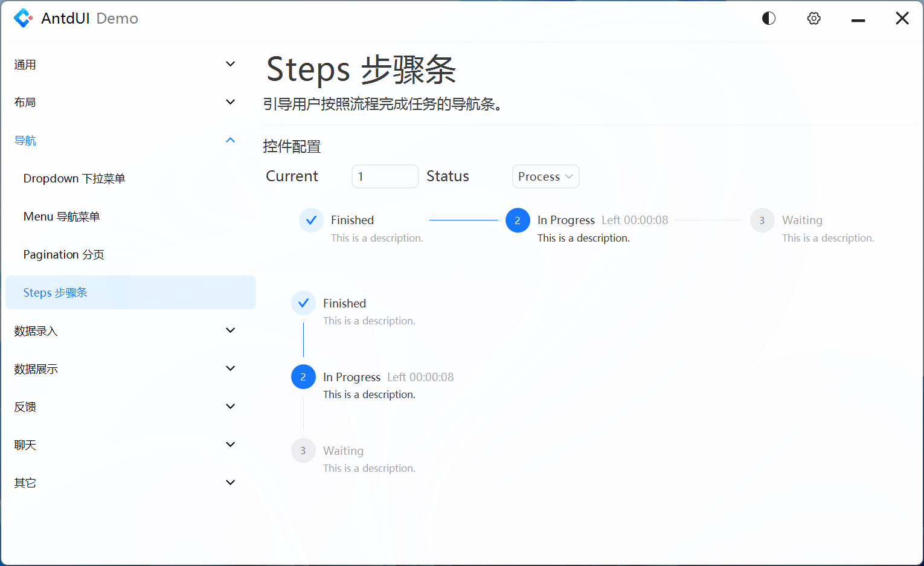Select the numbered circle 2 for In Progress

click(x=518, y=220)
